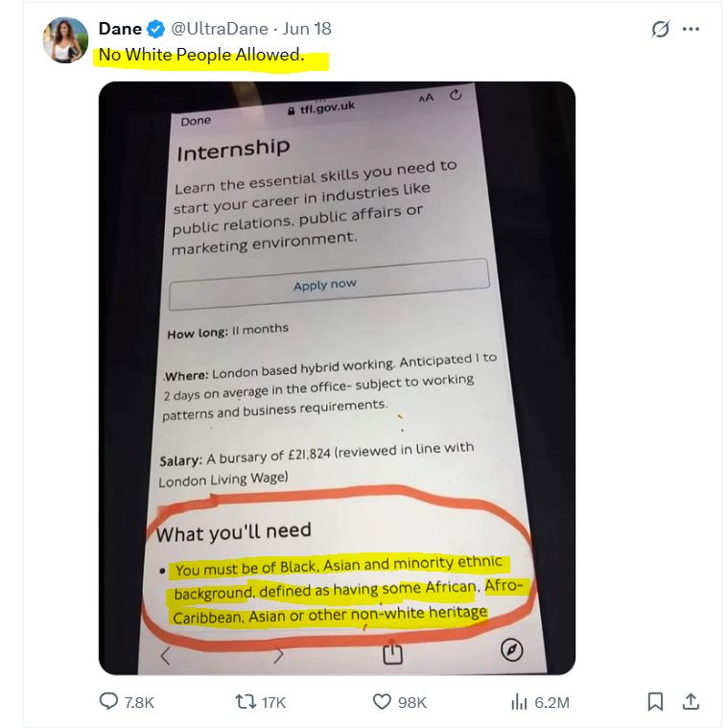The image size is (728, 728).
Task: Tap Done in the phone browser
Action: coord(196,121)
